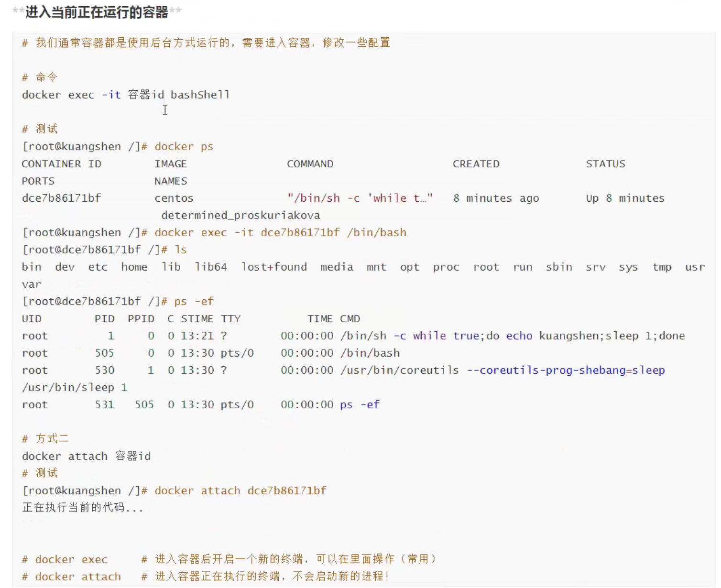
Task: Click 'dce7b86171bf' in the docker ps output row
Action: click(x=61, y=198)
